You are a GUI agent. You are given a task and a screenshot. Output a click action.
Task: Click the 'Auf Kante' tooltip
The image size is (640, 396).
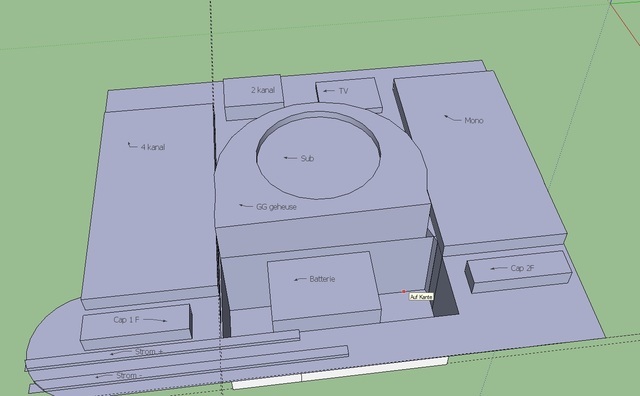[421, 297]
